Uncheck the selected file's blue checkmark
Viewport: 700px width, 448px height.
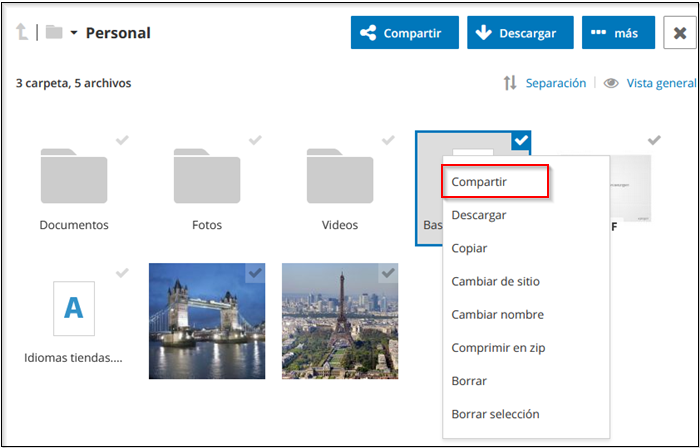521,142
